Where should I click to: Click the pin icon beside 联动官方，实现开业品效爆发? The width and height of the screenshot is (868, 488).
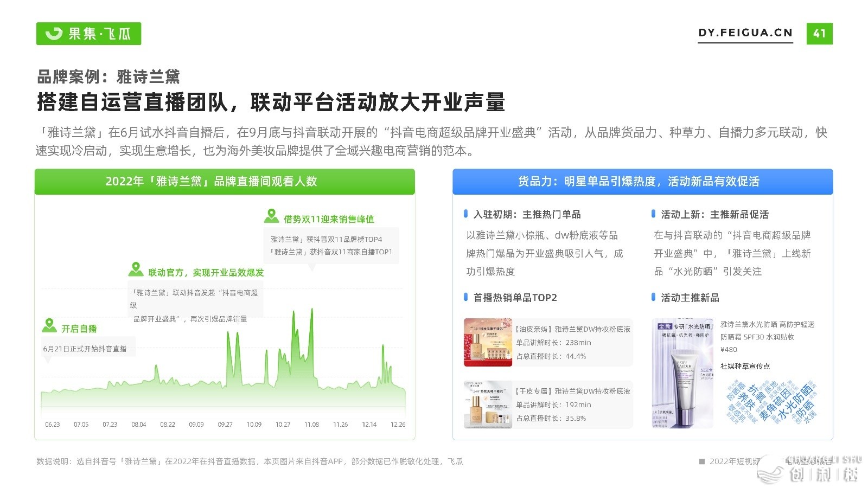pos(136,269)
